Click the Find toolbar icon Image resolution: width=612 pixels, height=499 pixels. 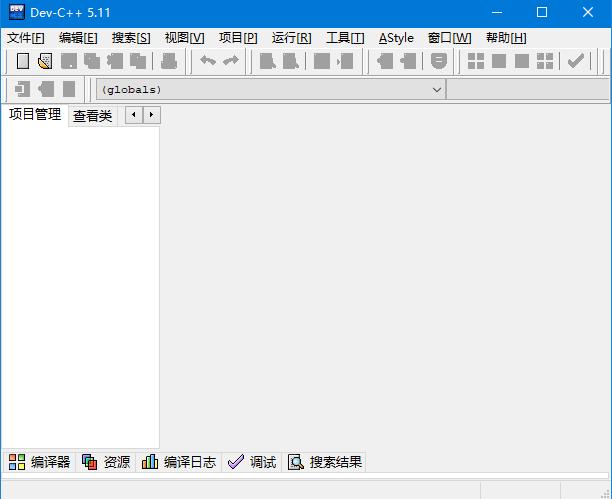tap(268, 61)
